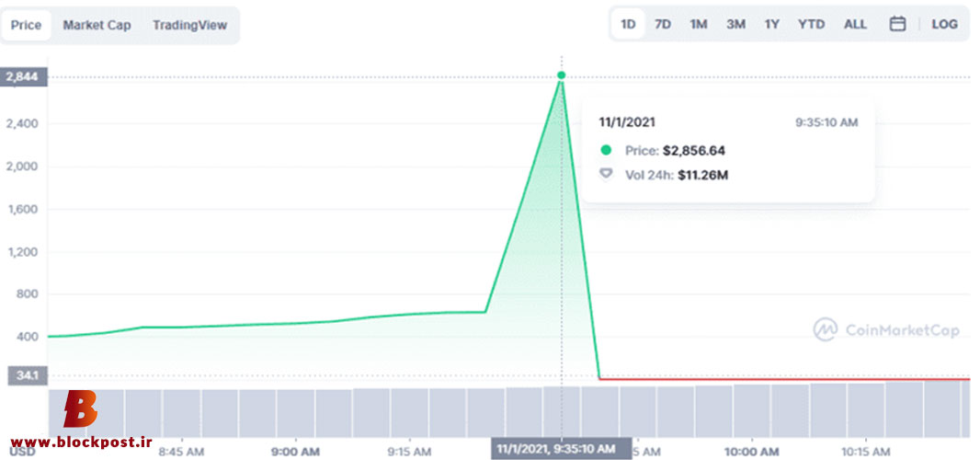Click the 9:35:10 AM timeline marker label
Viewport: 980px width, 460px height.
pos(561,449)
